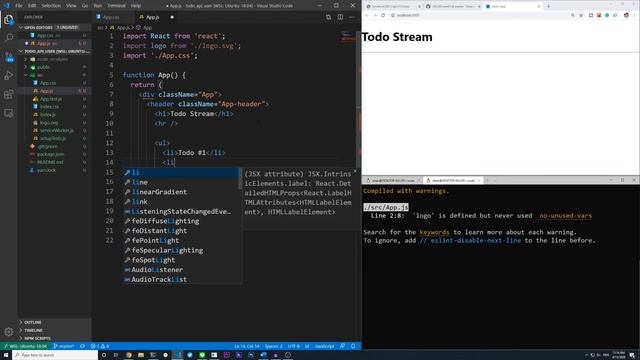Open the Terminal menu

click(116, 6)
